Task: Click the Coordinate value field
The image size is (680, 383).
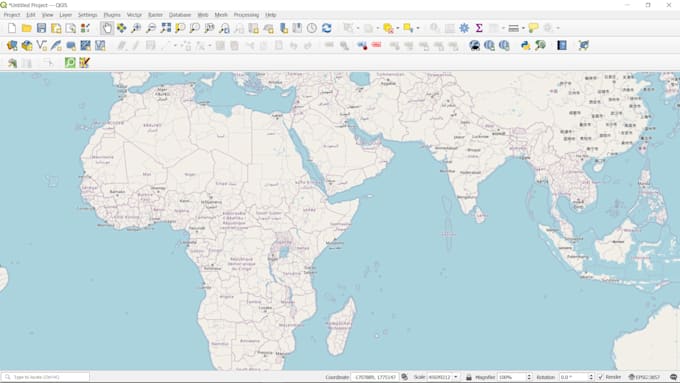Action: 375,377
